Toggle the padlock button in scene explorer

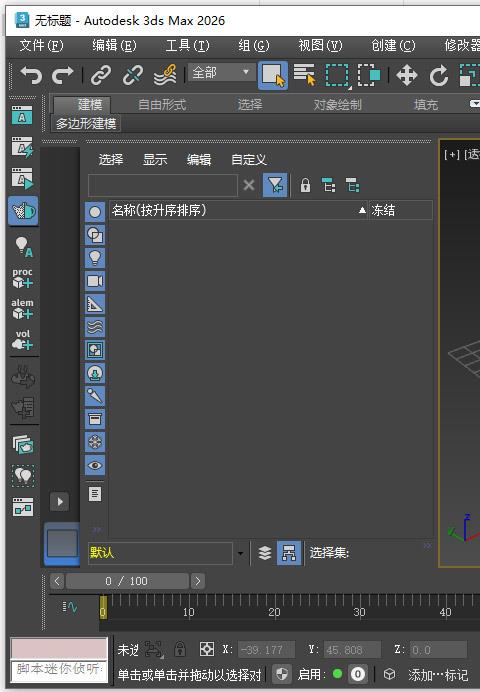tap(305, 185)
